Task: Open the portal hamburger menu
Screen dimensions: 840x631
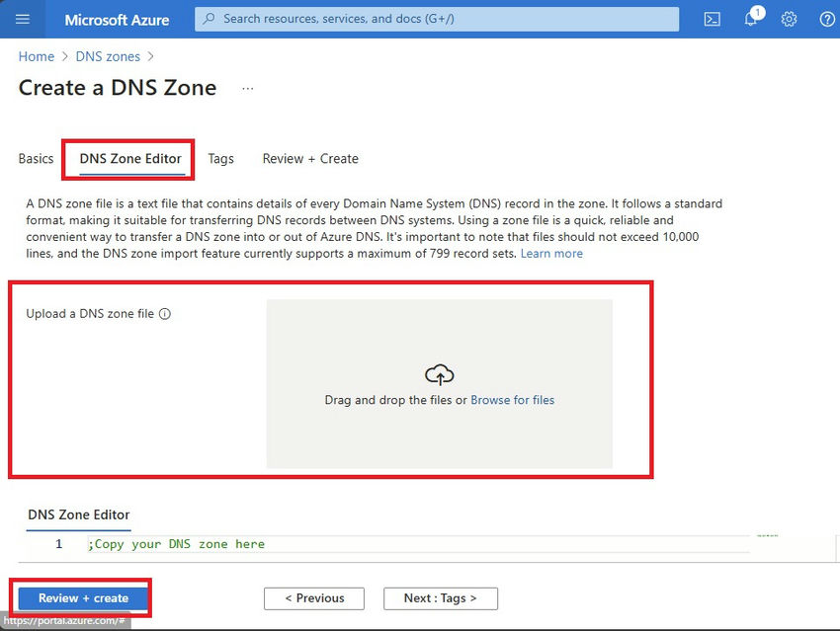Action: (x=22, y=19)
